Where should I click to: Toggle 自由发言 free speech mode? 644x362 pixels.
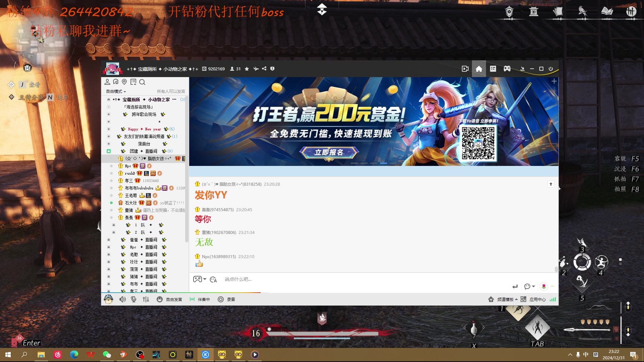pos(169,299)
